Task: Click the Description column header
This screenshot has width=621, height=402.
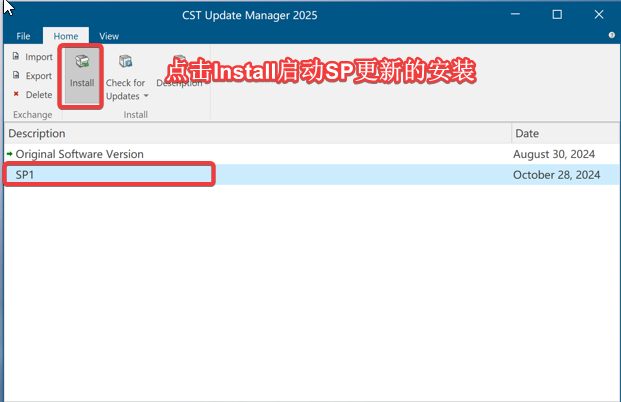Action: (x=257, y=133)
